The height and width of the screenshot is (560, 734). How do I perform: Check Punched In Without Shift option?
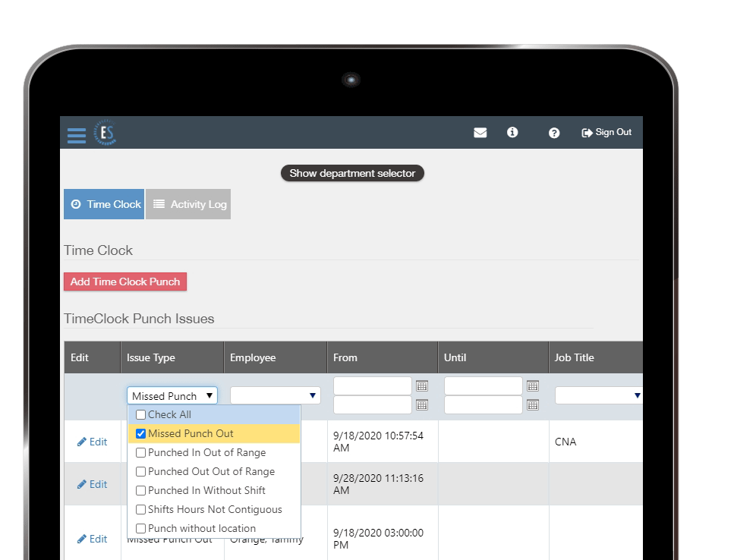pyautogui.click(x=140, y=490)
